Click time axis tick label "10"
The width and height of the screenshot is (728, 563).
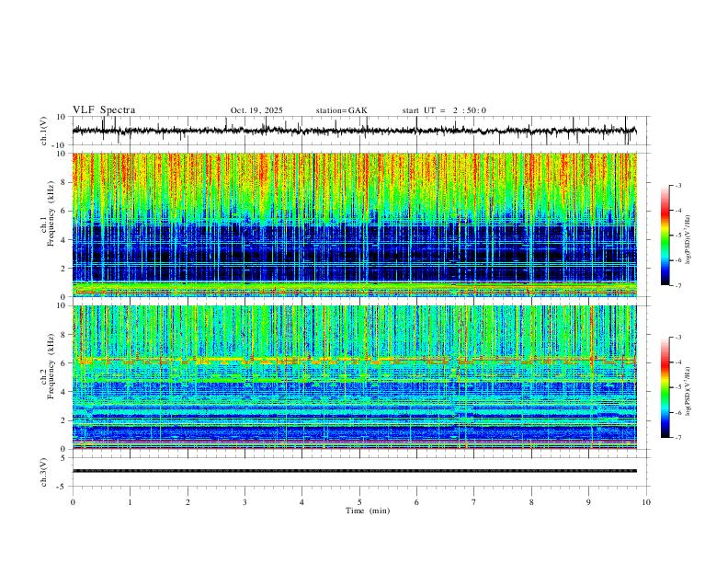point(646,502)
